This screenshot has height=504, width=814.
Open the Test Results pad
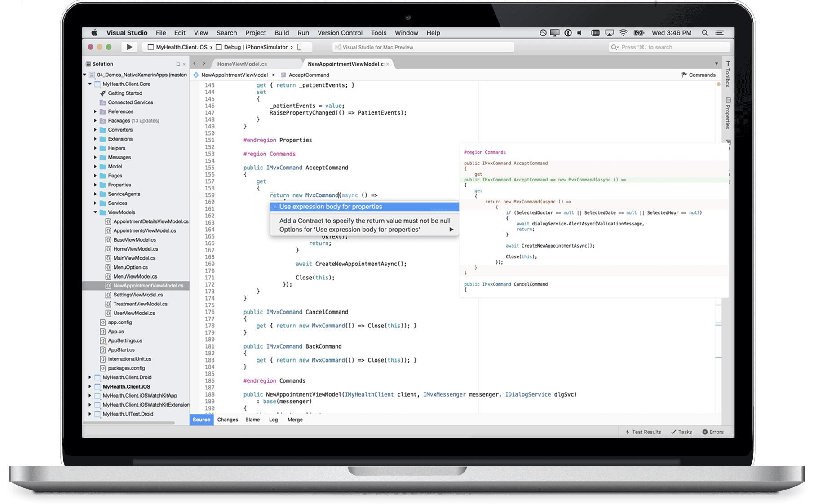click(x=643, y=432)
